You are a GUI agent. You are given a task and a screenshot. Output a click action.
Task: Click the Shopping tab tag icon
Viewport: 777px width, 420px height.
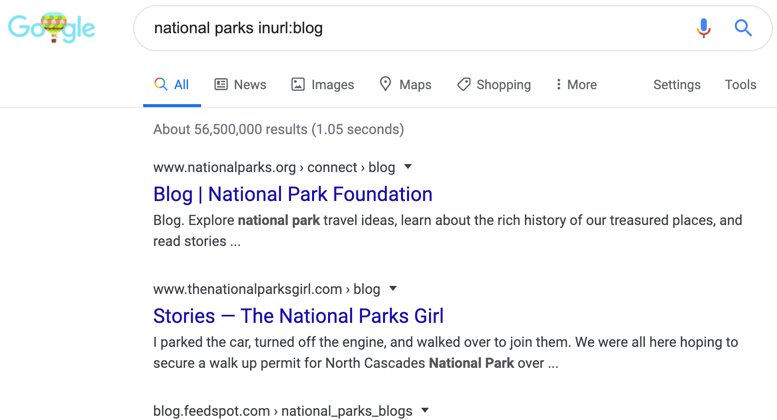coord(463,85)
